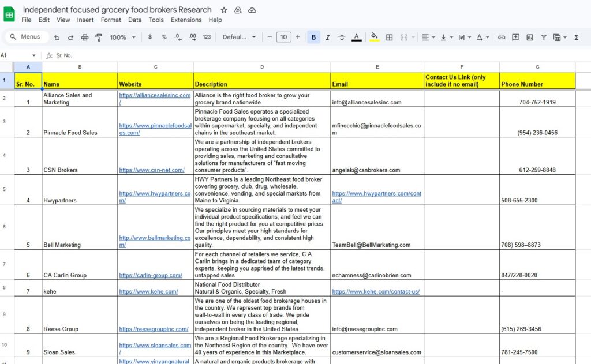The height and width of the screenshot is (364, 591).
Task: Open the borders tool
Action: click(390, 37)
